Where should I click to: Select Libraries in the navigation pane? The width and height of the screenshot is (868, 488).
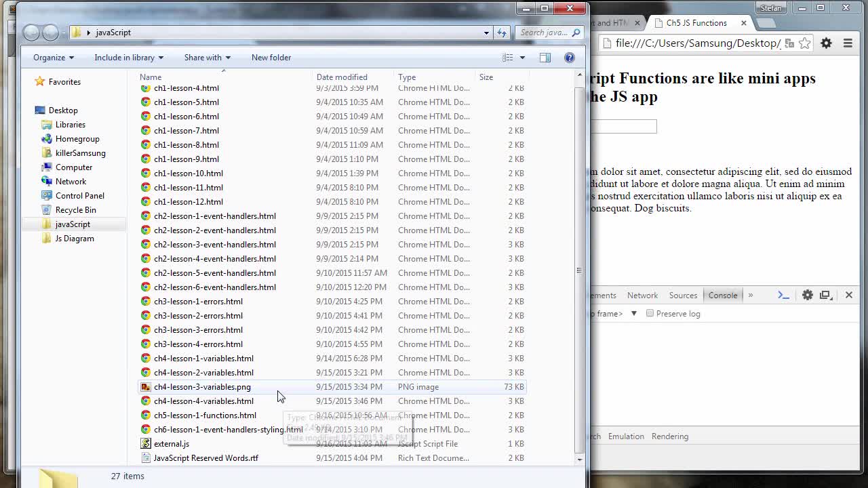[70, 125]
